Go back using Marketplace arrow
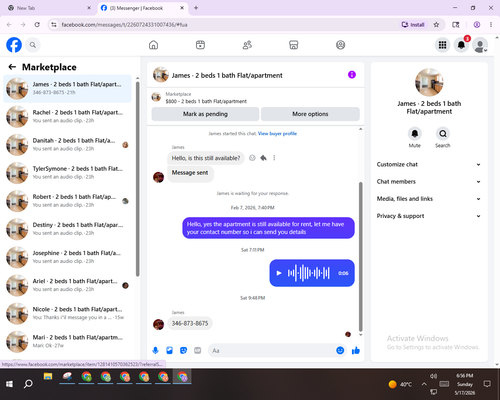Screen dimensions: 500x400 [12, 67]
